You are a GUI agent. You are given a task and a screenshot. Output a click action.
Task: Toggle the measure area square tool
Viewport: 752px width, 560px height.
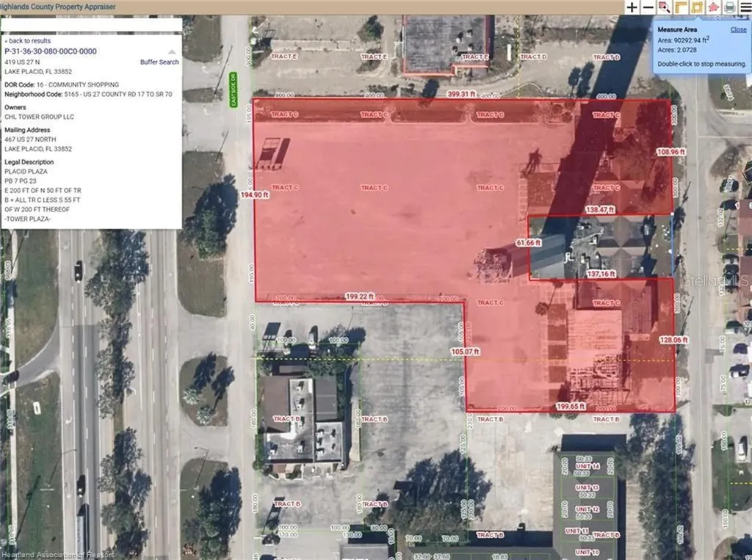point(697,7)
